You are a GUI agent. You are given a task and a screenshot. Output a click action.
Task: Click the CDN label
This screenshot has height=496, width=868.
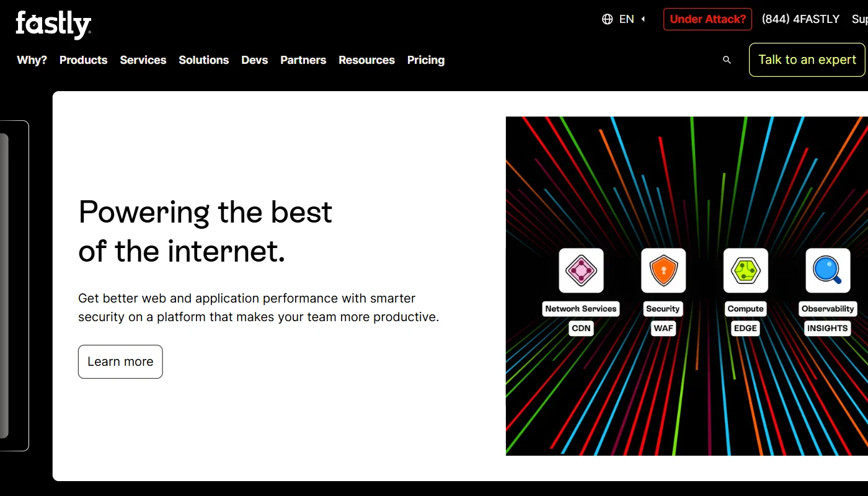(x=581, y=328)
